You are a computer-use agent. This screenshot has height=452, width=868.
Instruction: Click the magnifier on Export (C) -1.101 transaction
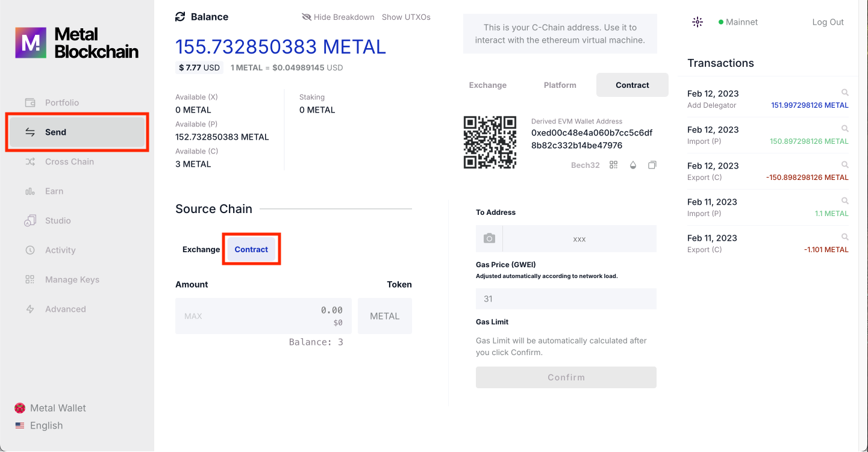pyautogui.click(x=845, y=237)
